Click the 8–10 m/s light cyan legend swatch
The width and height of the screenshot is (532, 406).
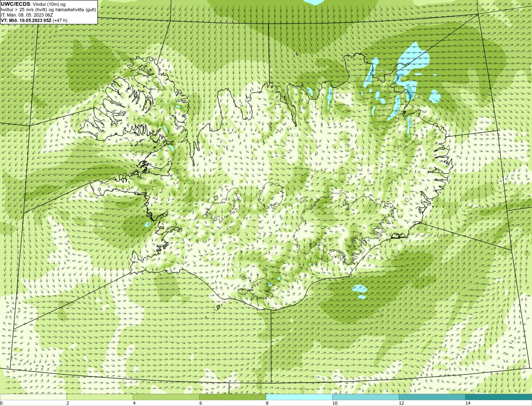tap(299, 397)
